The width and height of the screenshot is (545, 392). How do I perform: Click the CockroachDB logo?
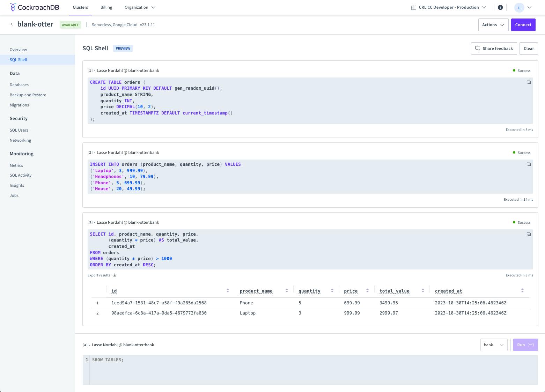[x=34, y=7]
